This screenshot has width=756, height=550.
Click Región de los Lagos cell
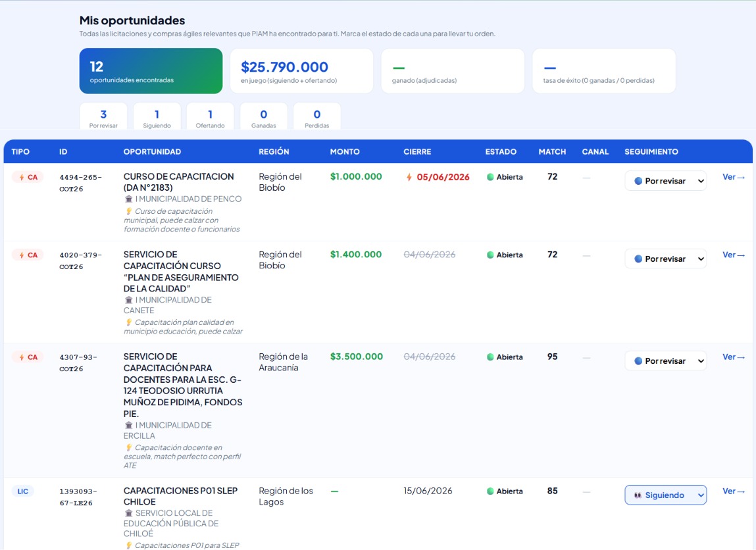pyautogui.click(x=286, y=496)
